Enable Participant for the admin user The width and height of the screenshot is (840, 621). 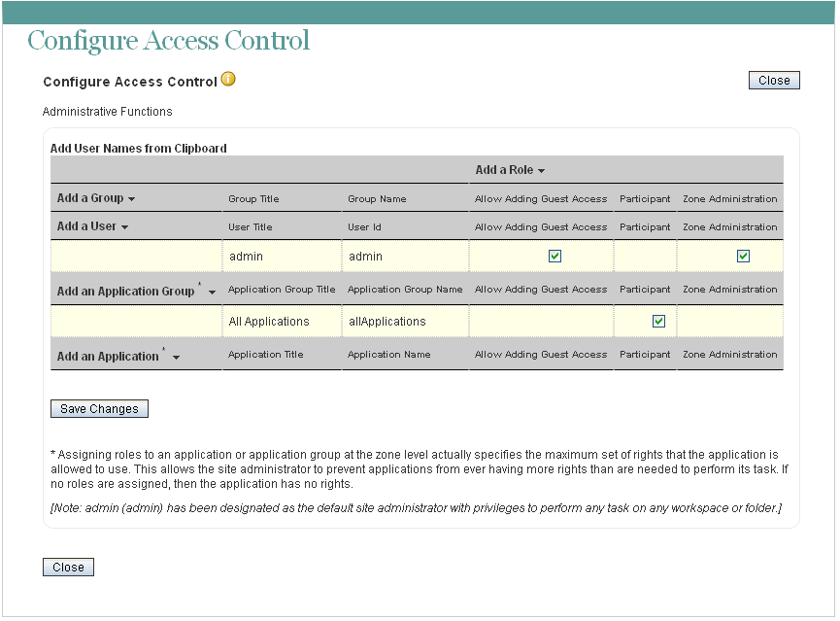tap(645, 256)
